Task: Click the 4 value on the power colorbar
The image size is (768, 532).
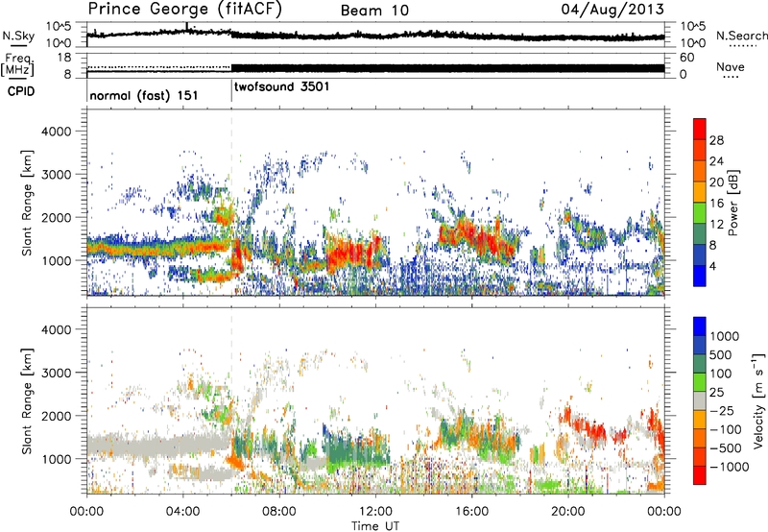Action: coord(712,266)
